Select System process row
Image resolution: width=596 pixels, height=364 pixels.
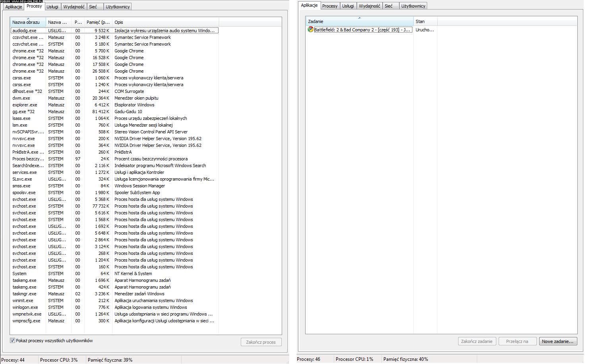coord(114,273)
